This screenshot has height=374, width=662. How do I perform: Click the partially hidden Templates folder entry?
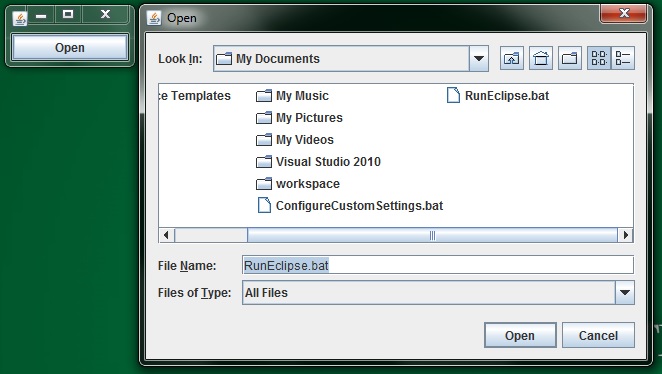click(195, 96)
